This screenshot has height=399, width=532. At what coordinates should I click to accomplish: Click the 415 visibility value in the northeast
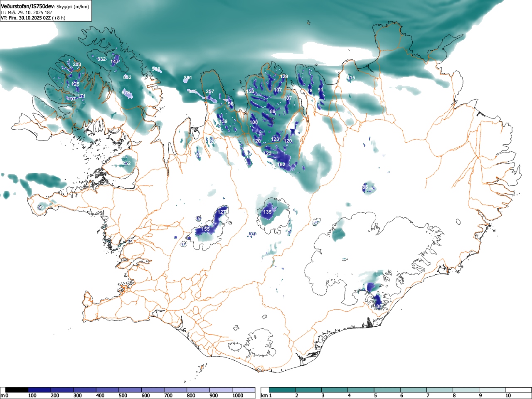pyautogui.click(x=351, y=78)
